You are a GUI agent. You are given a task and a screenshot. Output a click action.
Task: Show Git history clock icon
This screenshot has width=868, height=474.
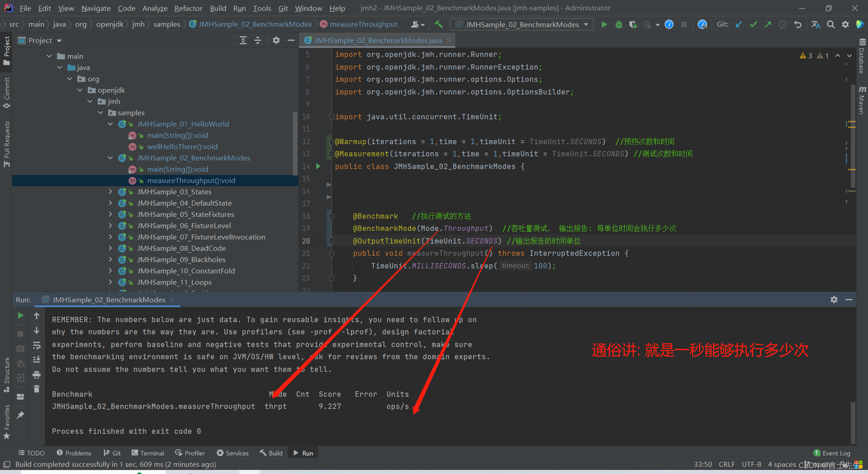point(783,24)
